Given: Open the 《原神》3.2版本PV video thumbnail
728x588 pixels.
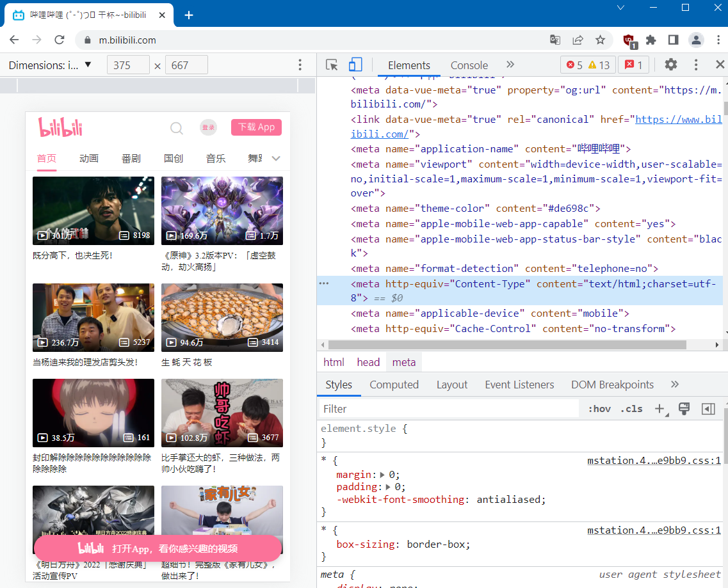Looking at the screenshot, I should pyautogui.click(x=222, y=211).
